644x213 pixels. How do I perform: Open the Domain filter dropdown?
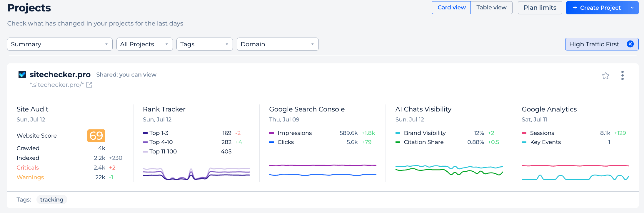point(278,44)
